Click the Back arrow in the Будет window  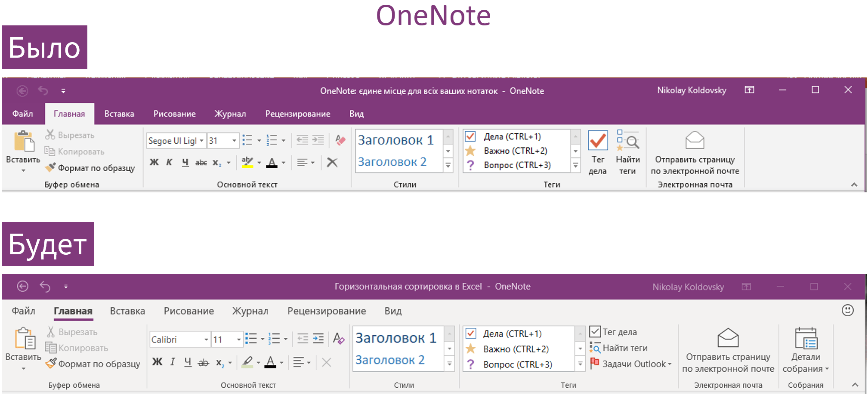click(x=23, y=286)
